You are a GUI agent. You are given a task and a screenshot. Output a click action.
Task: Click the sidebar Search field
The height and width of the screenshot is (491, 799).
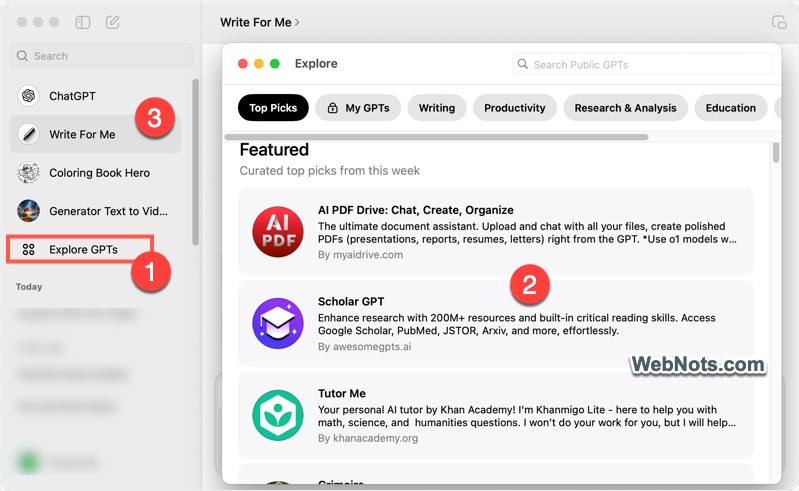coord(101,56)
